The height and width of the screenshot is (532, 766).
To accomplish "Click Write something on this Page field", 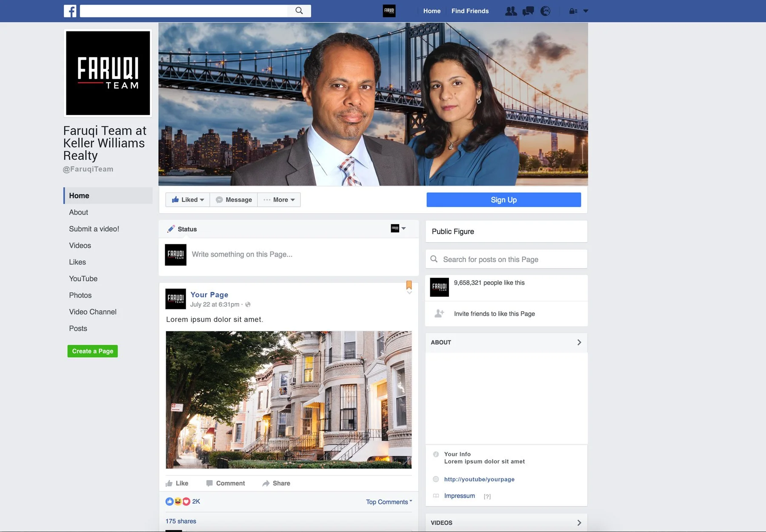I will click(x=242, y=254).
